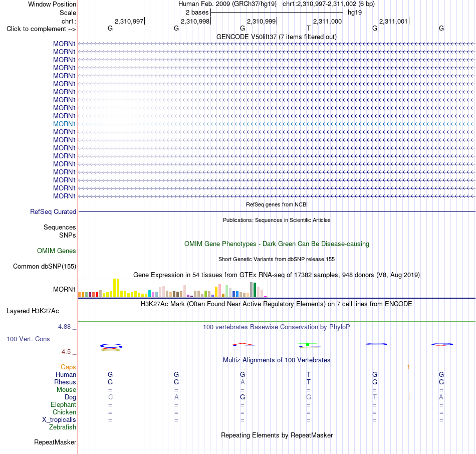This screenshot has height=454, width=476.
Task: Click the Common dbSNP(155) label
Action: [x=45, y=266]
